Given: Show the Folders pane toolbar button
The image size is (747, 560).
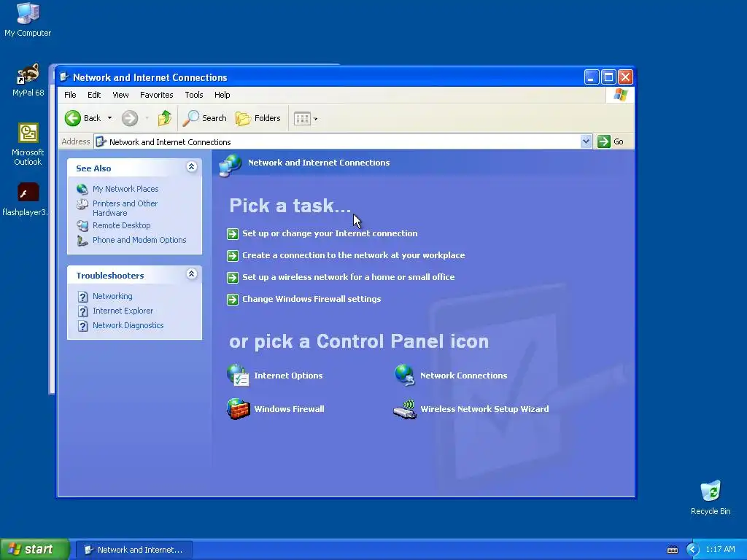Looking at the screenshot, I should (x=258, y=118).
